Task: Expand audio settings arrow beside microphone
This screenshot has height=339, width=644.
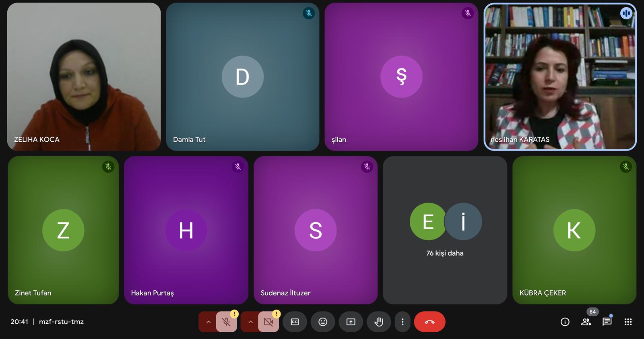Action: tap(208, 322)
